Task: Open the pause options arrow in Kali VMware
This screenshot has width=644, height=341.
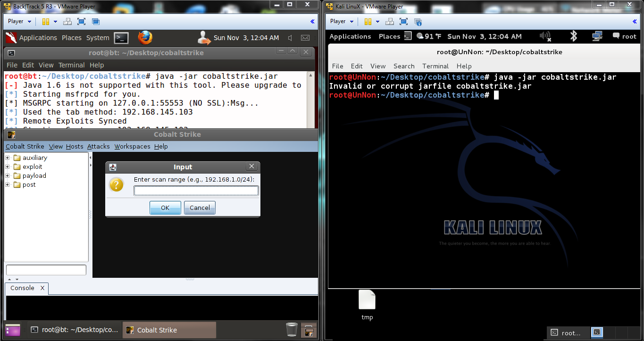Action: click(377, 22)
